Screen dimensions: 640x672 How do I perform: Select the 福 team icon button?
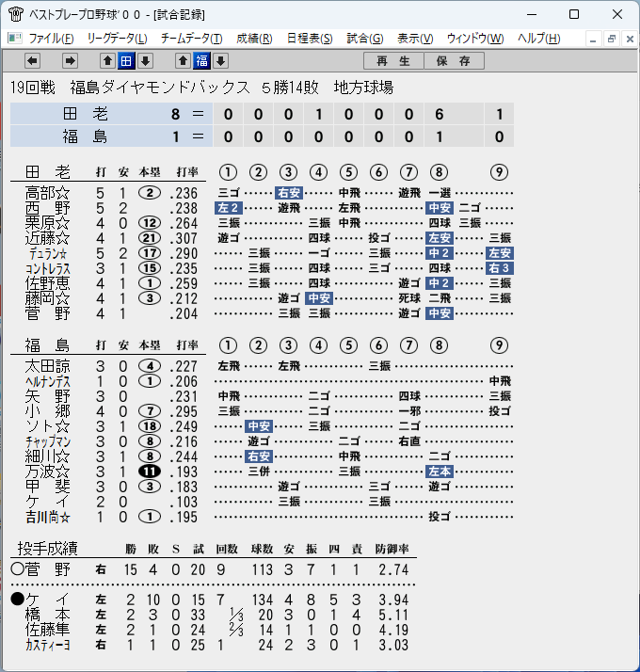point(201,61)
